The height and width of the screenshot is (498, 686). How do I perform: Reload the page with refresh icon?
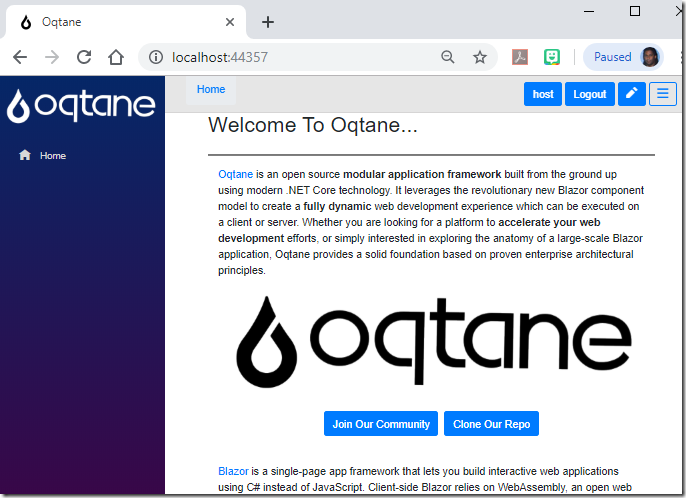84,57
